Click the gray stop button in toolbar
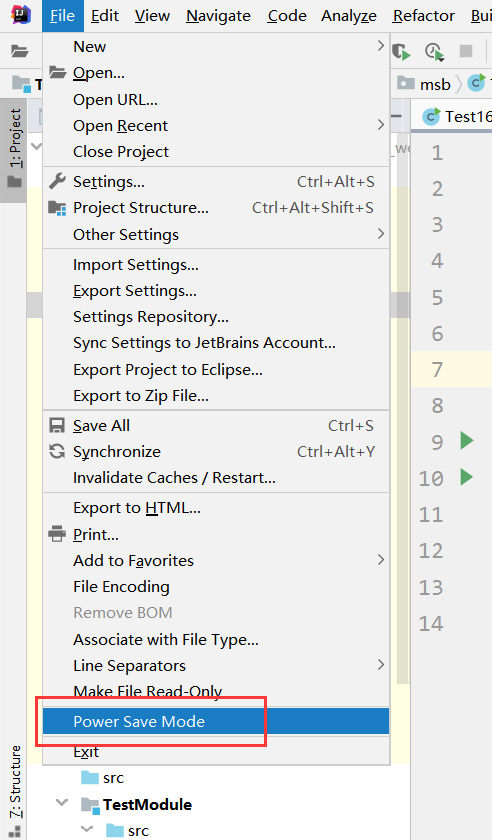 pos(466,51)
